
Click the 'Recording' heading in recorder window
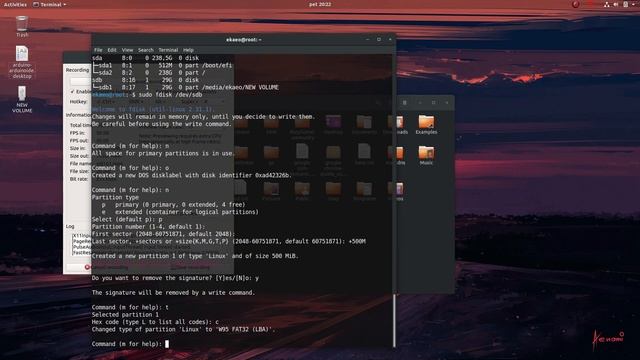click(77, 70)
